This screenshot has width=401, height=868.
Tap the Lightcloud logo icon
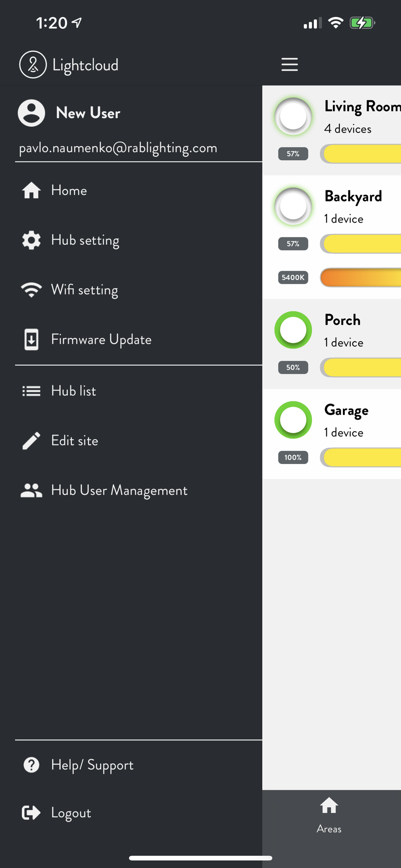click(x=33, y=65)
